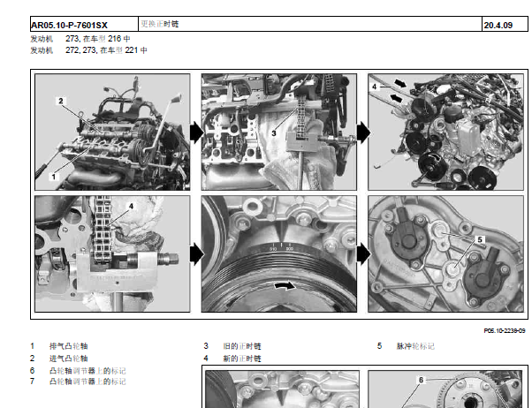Click the old timing chain photo labeled 3

pos(279,132)
